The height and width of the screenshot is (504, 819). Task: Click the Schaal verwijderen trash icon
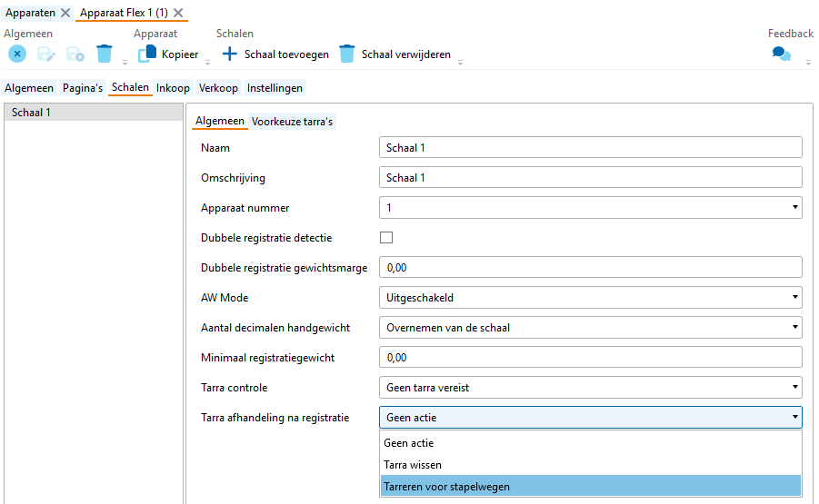click(x=347, y=54)
